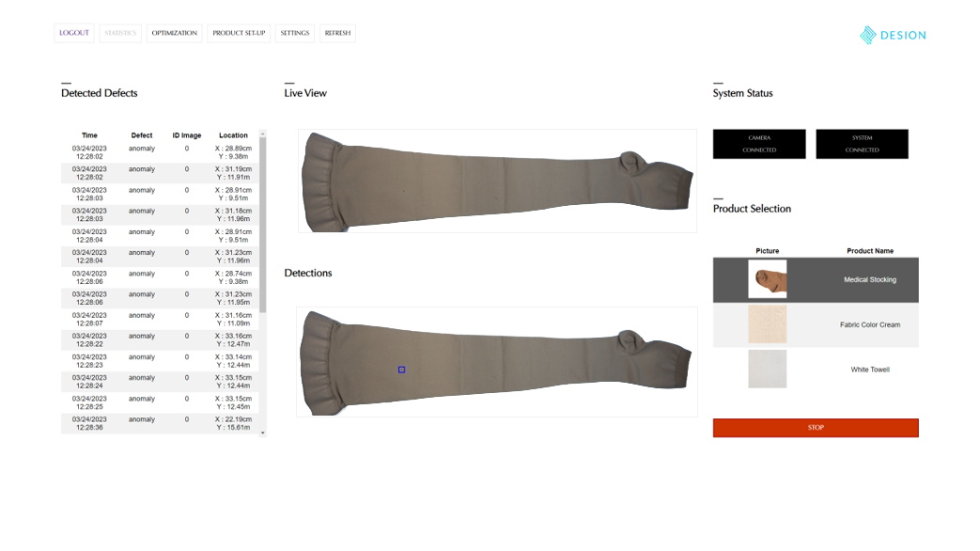Click the White Towell picture thumbnail
The width and height of the screenshot is (980, 551).
768,370
